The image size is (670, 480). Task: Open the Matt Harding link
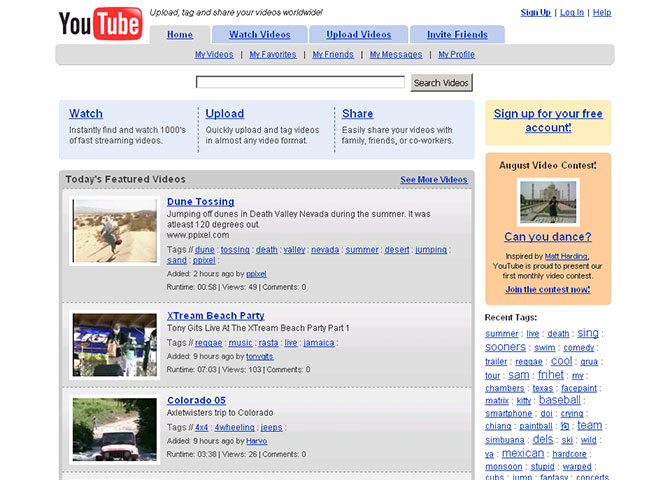pos(567,256)
